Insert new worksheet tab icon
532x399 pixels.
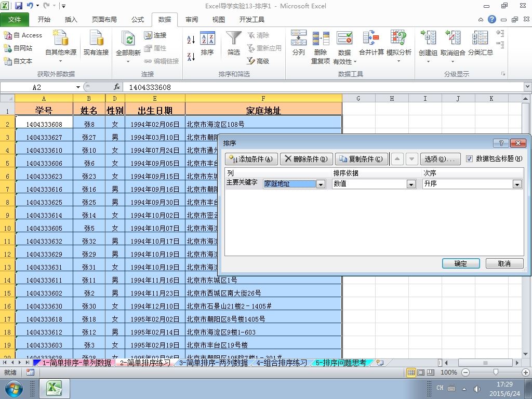[x=380, y=363]
